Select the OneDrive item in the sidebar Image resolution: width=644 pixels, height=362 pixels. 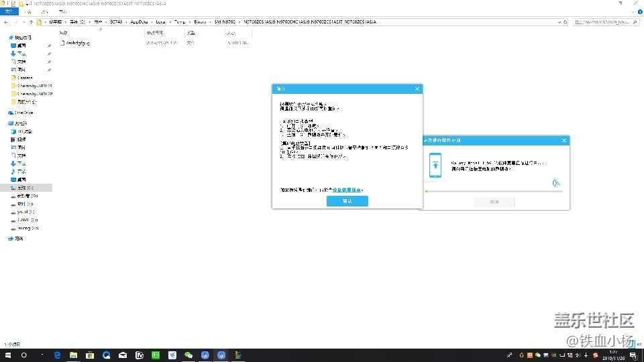pyautogui.click(x=24, y=113)
